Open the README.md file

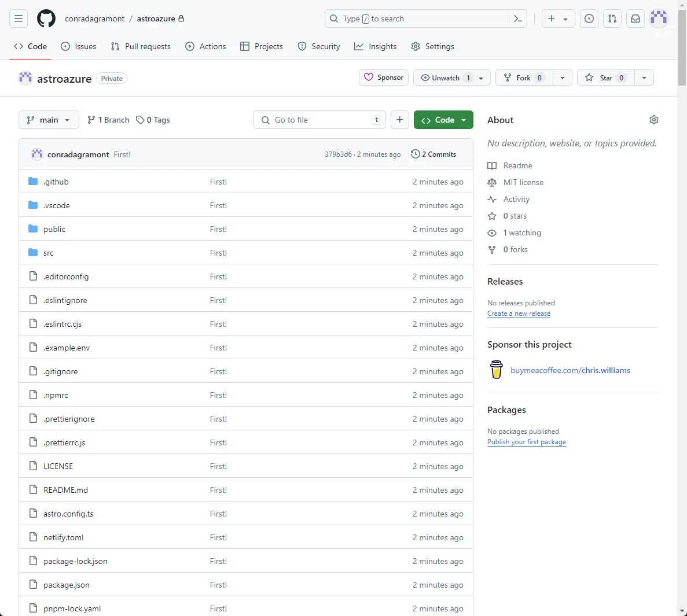coord(66,490)
